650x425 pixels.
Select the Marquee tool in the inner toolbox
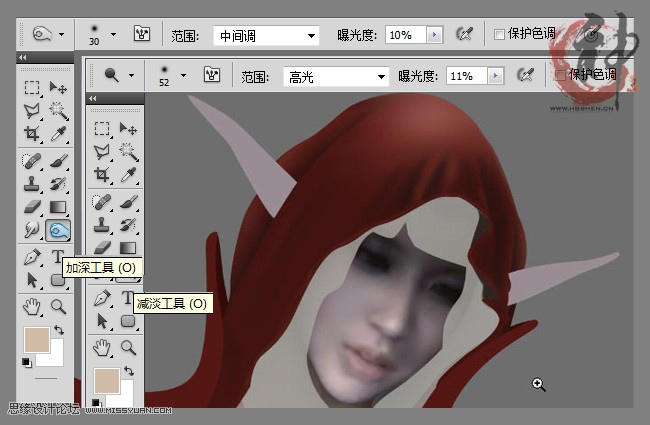point(102,129)
